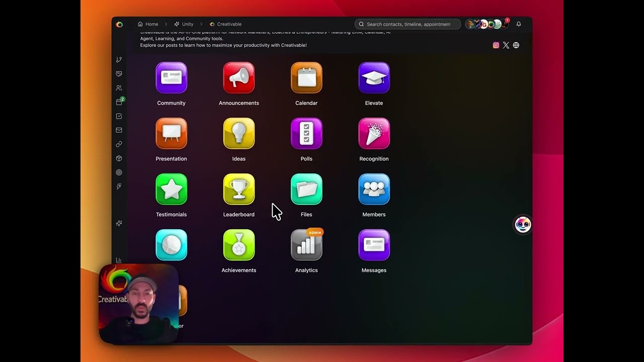Click the Creativable logo in top-left corner
The width and height of the screenshot is (644, 362).
pos(119,24)
